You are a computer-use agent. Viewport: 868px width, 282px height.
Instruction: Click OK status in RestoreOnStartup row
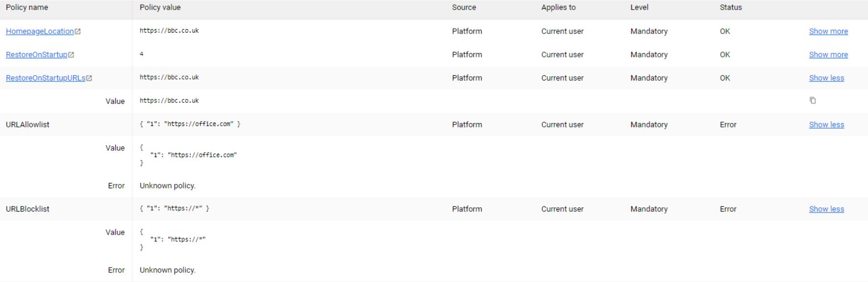[x=725, y=55]
